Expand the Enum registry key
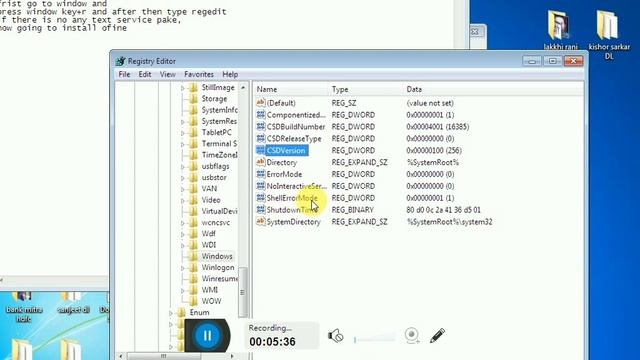The image size is (640, 360). [x=171, y=313]
